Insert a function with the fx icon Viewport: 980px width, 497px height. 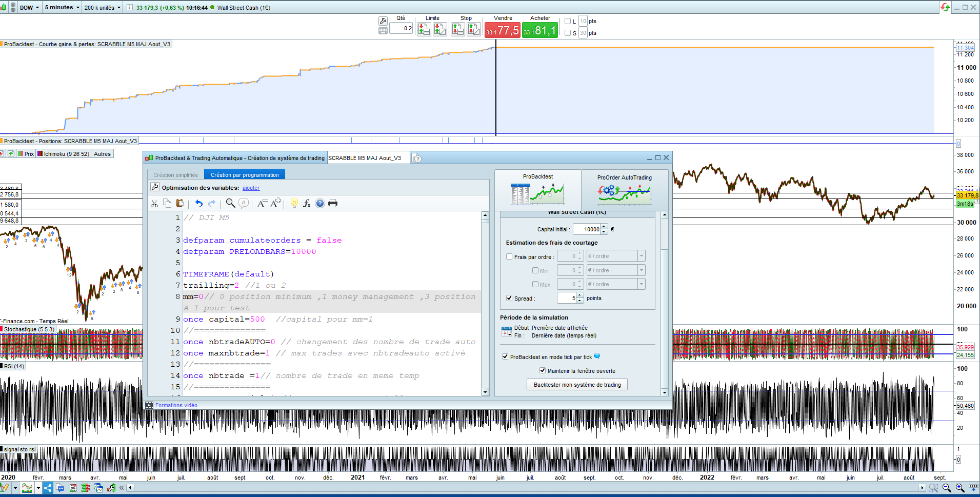[307, 204]
